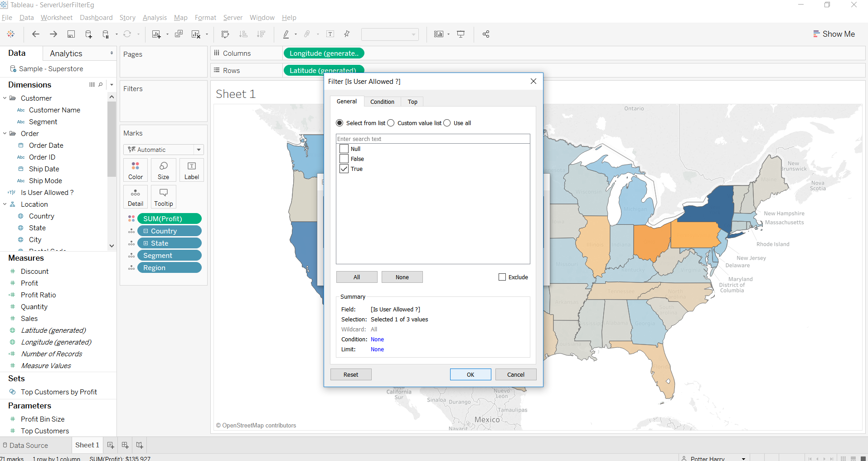
Task: Search dimensions with magnifier icon
Action: click(101, 85)
